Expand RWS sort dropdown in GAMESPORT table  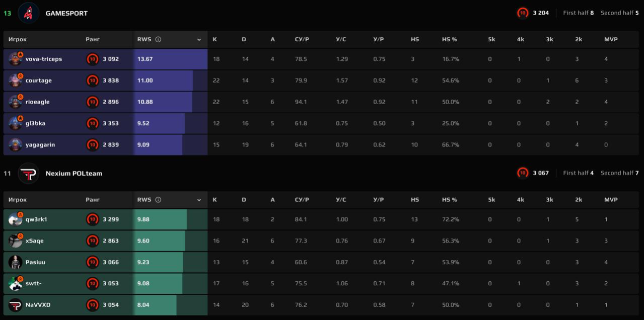pyautogui.click(x=199, y=40)
